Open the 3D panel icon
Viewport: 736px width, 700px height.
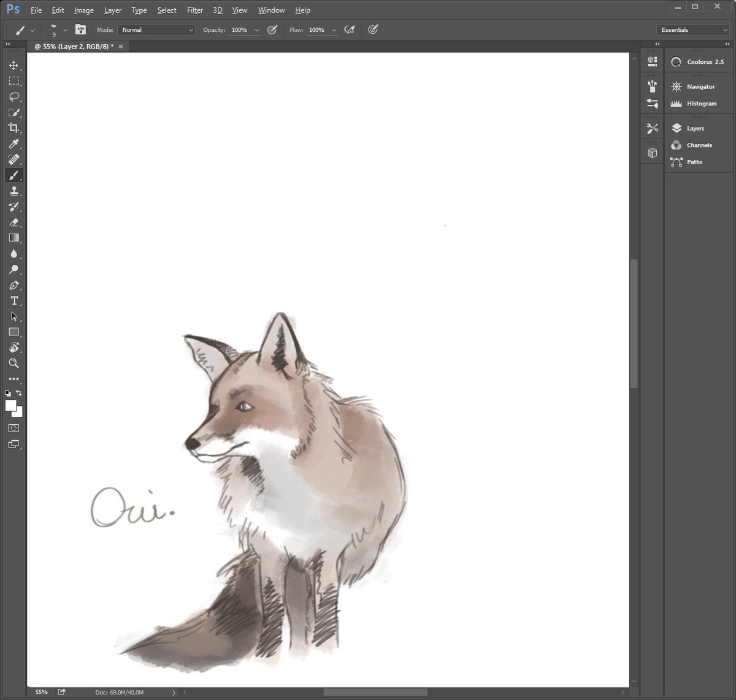(652, 153)
